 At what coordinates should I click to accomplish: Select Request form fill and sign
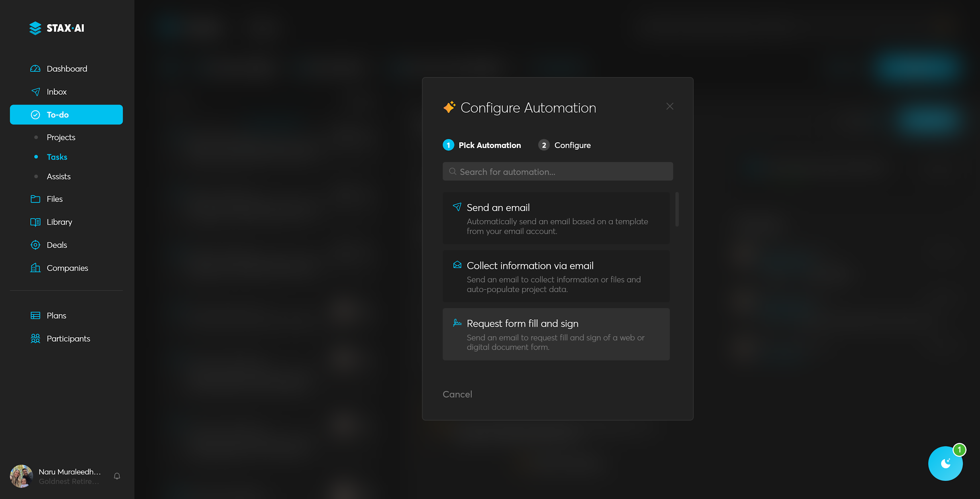coord(556,334)
